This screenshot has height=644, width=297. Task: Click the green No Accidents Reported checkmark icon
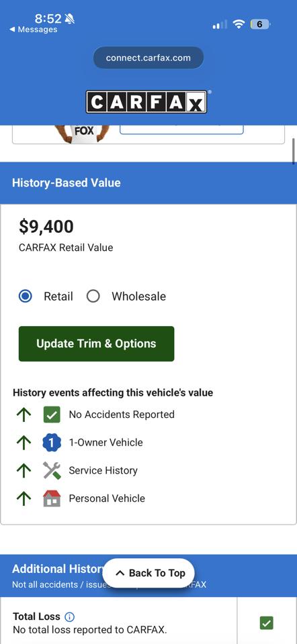[52, 415]
